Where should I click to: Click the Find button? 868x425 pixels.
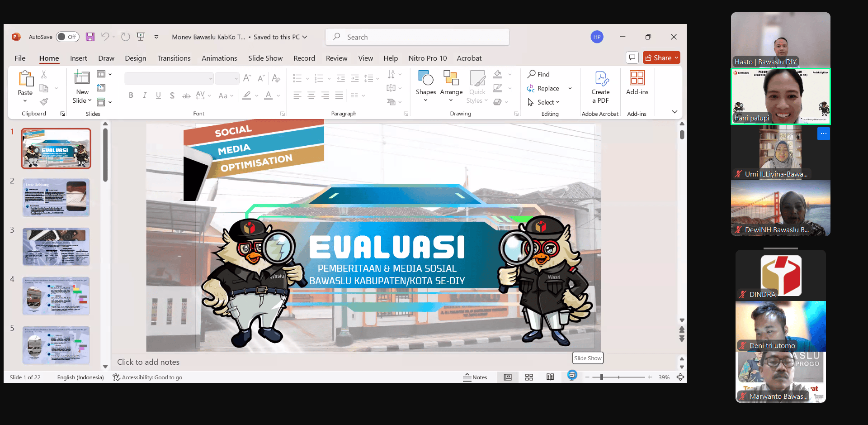pyautogui.click(x=539, y=74)
